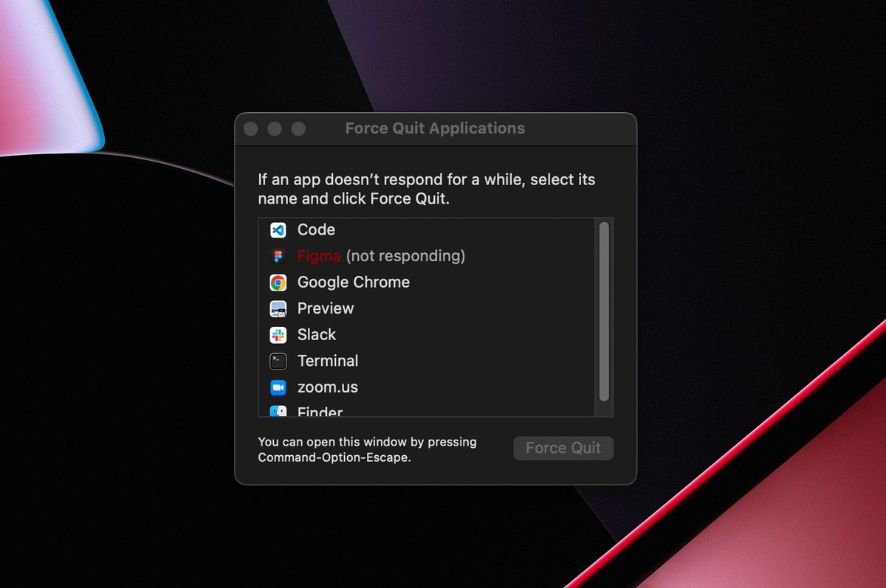Image resolution: width=886 pixels, height=588 pixels.
Task: Click the Google Chrome app icon
Action: coord(278,283)
